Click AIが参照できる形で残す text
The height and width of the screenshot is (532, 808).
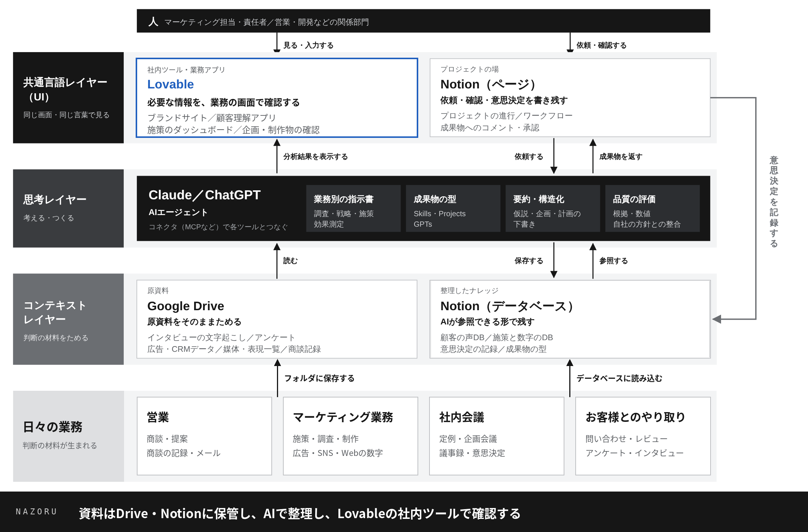tap(488, 322)
